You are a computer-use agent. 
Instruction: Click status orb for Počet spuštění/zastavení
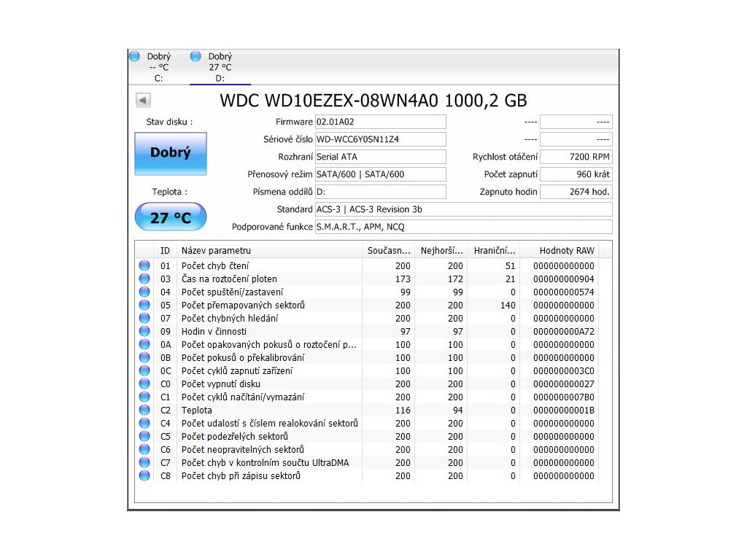point(144,292)
